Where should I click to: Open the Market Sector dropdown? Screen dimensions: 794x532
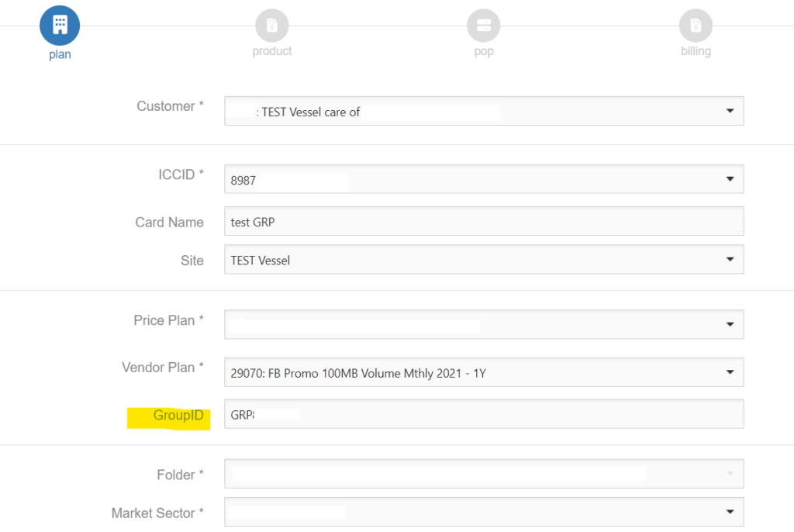(729, 512)
